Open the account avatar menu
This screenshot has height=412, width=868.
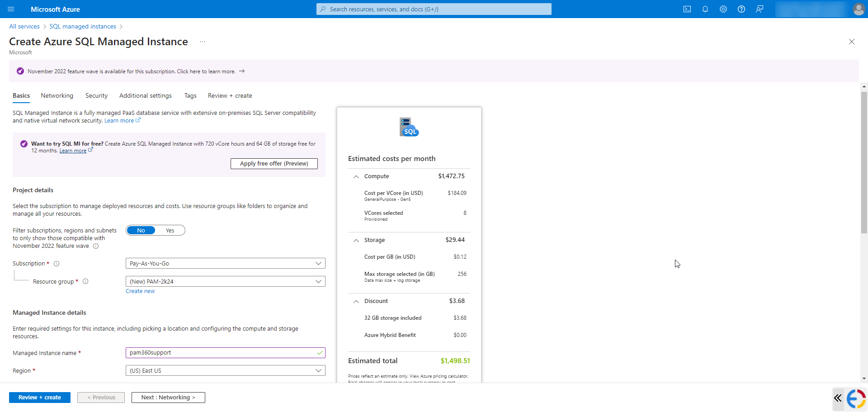[x=859, y=9]
